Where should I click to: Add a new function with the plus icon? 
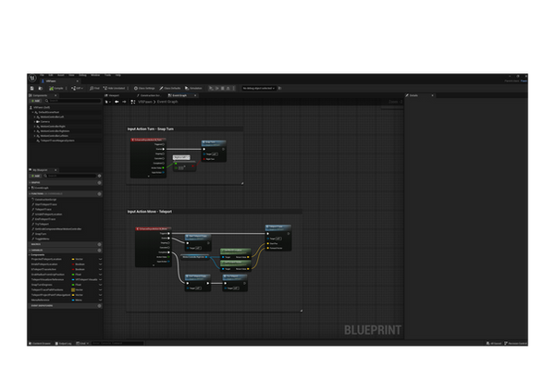point(100,194)
